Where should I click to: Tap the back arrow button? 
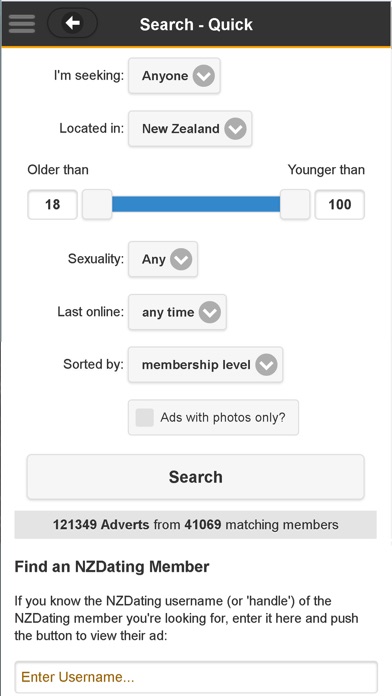72,23
